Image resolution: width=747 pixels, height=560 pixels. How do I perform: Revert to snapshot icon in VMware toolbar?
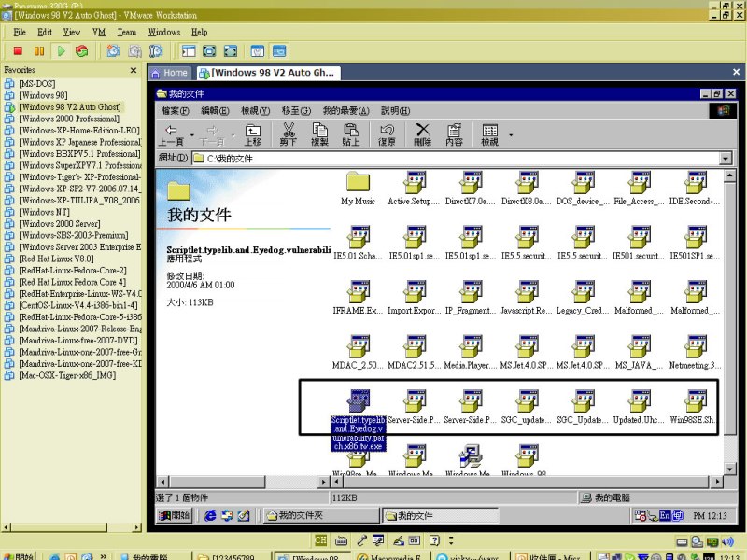(x=134, y=51)
